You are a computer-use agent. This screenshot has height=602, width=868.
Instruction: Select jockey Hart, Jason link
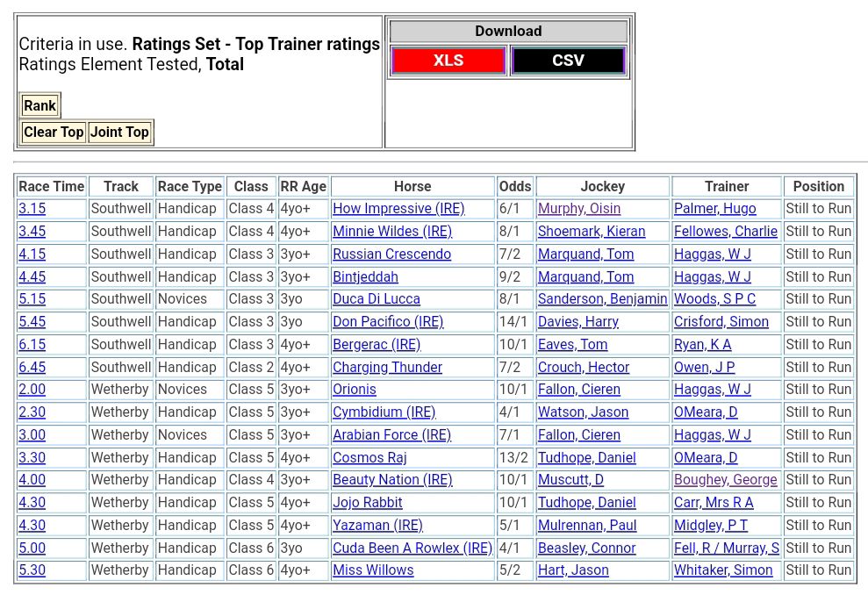coord(573,570)
